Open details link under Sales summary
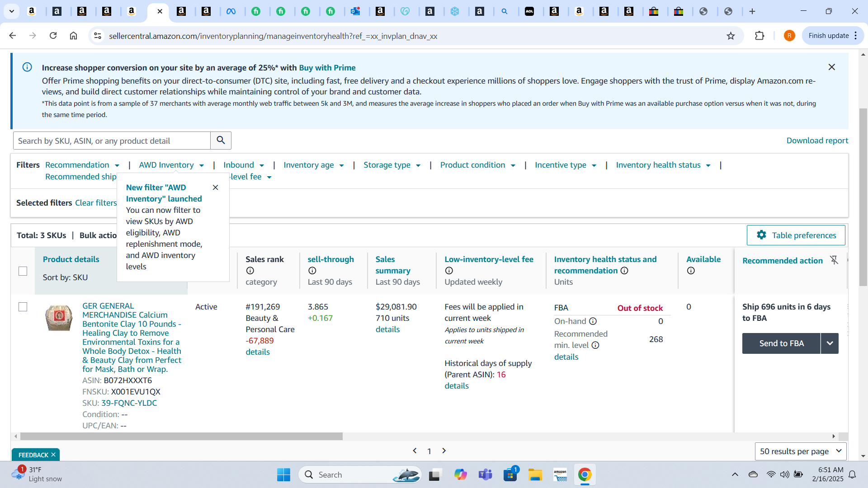 pos(387,329)
